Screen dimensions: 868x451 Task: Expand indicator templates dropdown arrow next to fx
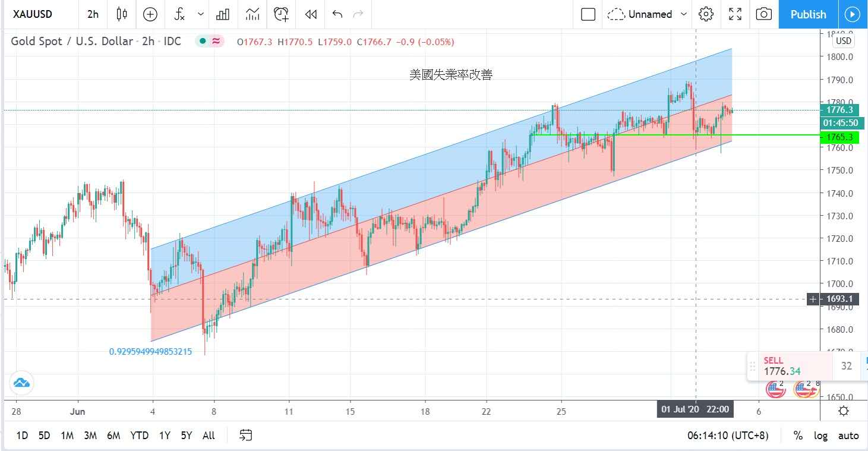pyautogui.click(x=200, y=14)
